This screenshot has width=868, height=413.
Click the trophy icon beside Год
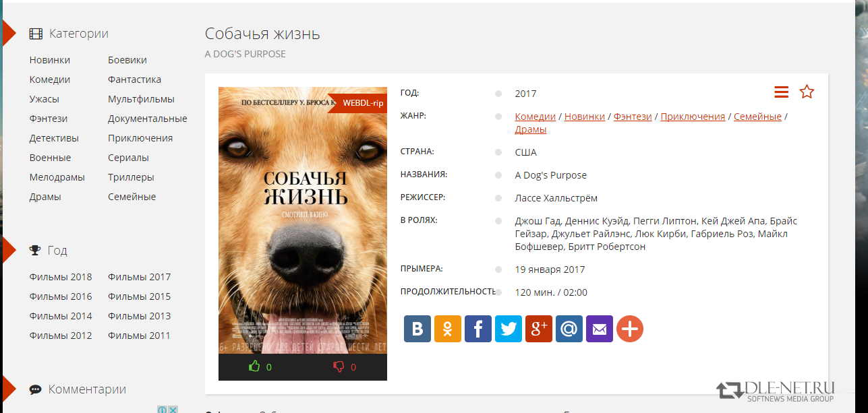pyautogui.click(x=35, y=251)
